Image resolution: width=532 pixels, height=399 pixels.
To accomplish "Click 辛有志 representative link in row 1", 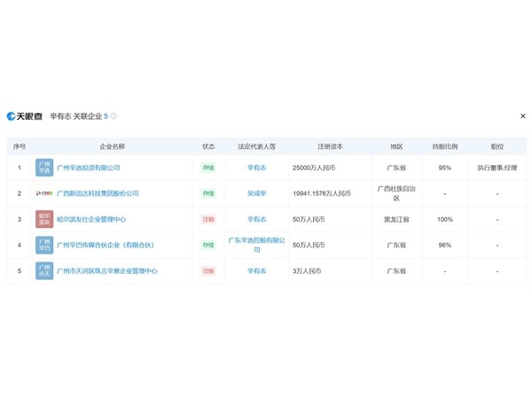I will [257, 168].
